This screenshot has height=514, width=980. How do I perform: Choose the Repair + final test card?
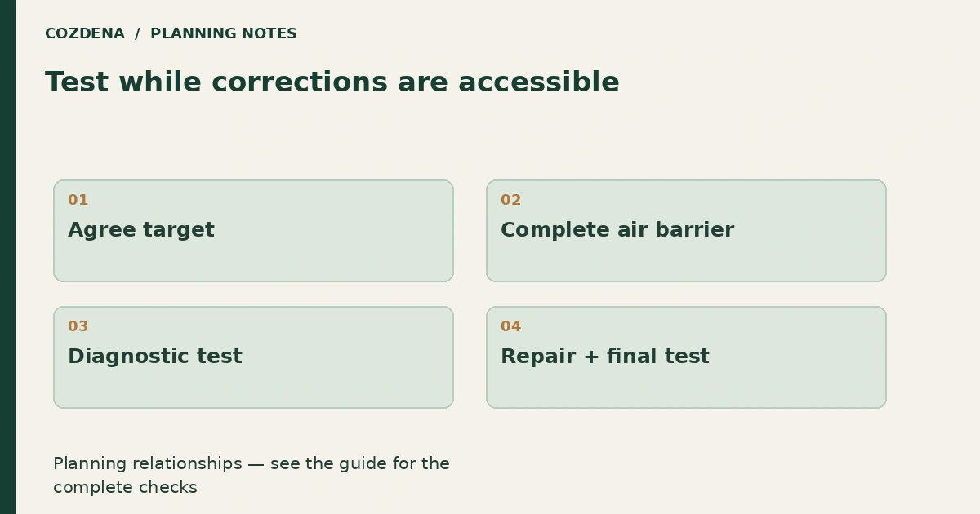click(x=686, y=357)
